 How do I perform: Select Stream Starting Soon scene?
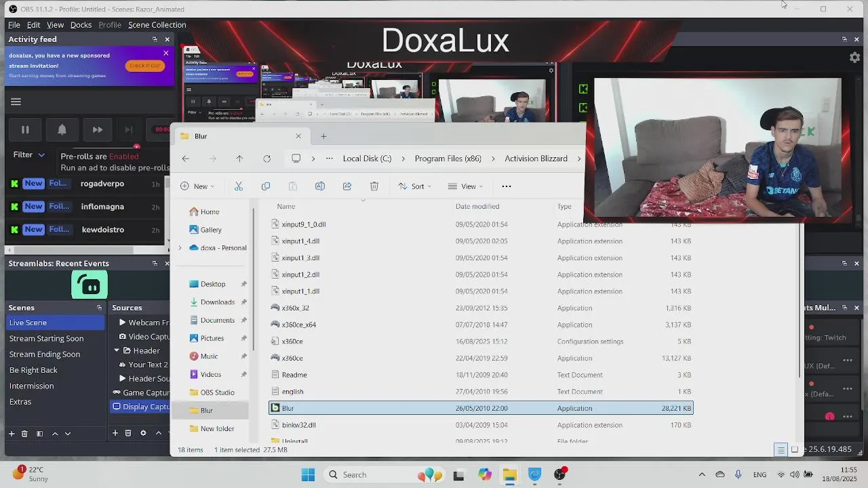(56, 338)
